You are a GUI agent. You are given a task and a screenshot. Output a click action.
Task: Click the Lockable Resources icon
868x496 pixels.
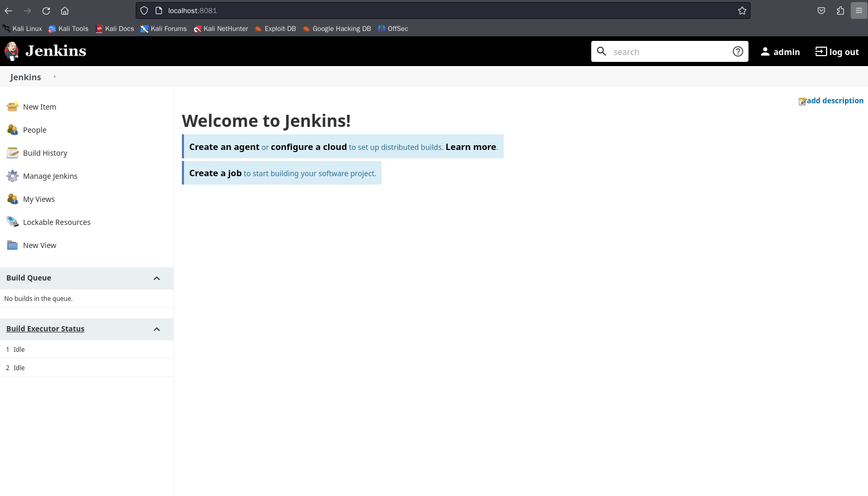point(13,222)
